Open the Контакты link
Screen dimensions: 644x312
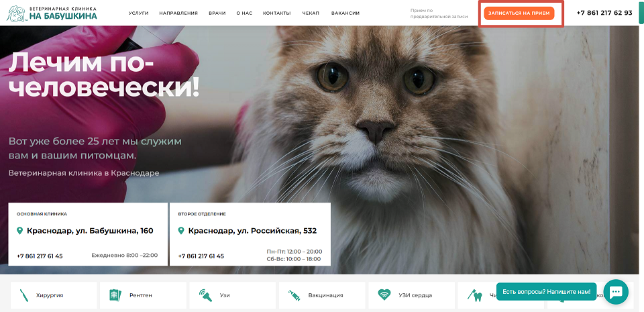pyautogui.click(x=277, y=13)
